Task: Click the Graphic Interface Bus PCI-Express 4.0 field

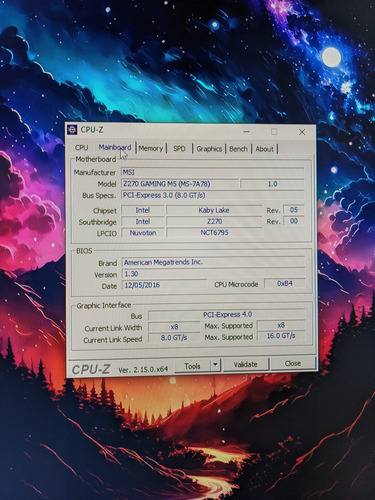Action: point(227,315)
